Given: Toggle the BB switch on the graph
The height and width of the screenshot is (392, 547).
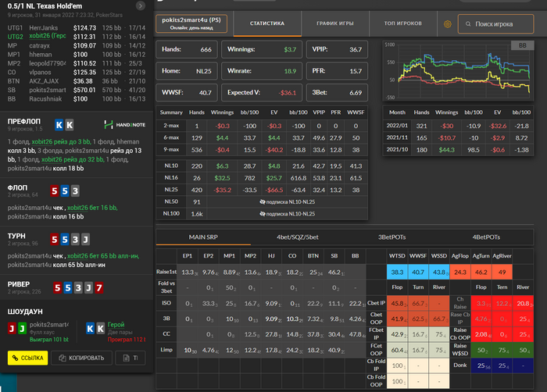Looking at the screenshot, I should pos(522,45).
